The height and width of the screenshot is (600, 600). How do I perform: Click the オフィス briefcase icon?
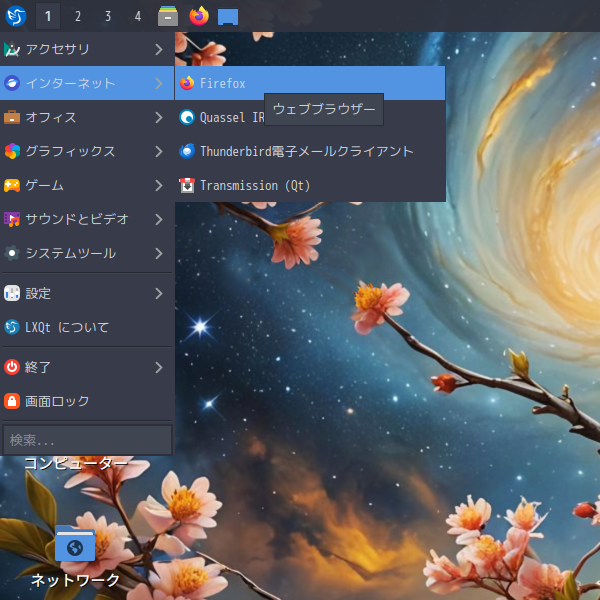pos(12,117)
